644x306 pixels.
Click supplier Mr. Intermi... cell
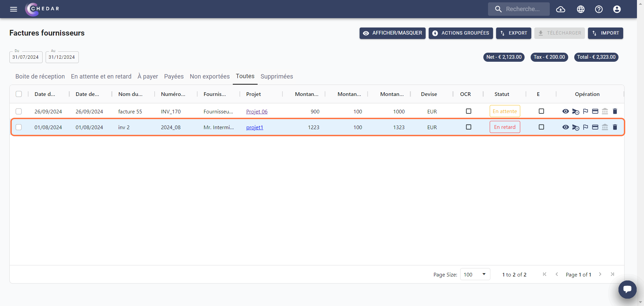pos(219,127)
